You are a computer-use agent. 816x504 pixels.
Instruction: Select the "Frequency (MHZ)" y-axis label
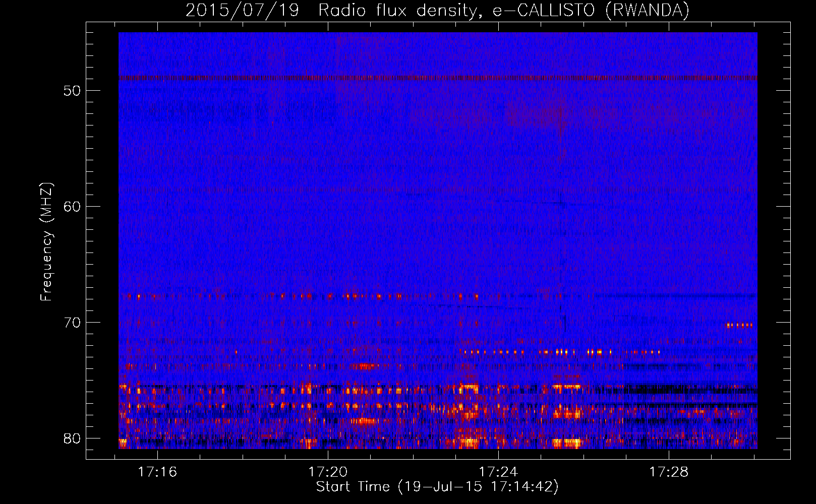[46, 242]
